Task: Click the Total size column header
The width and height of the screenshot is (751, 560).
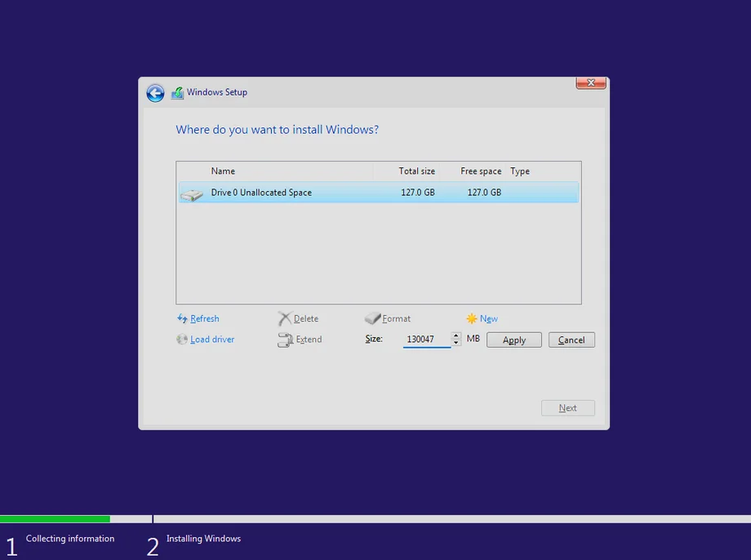Action: point(416,171)
